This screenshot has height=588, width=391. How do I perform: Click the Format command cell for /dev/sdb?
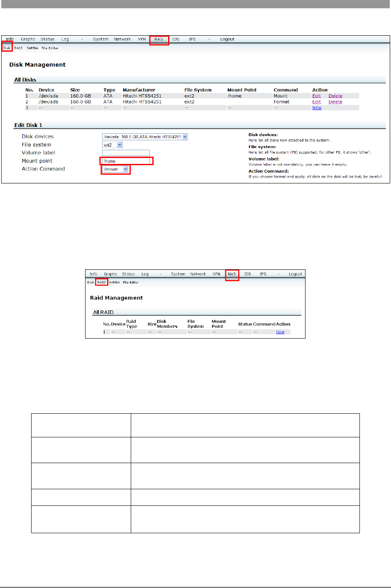click(281, 102)
